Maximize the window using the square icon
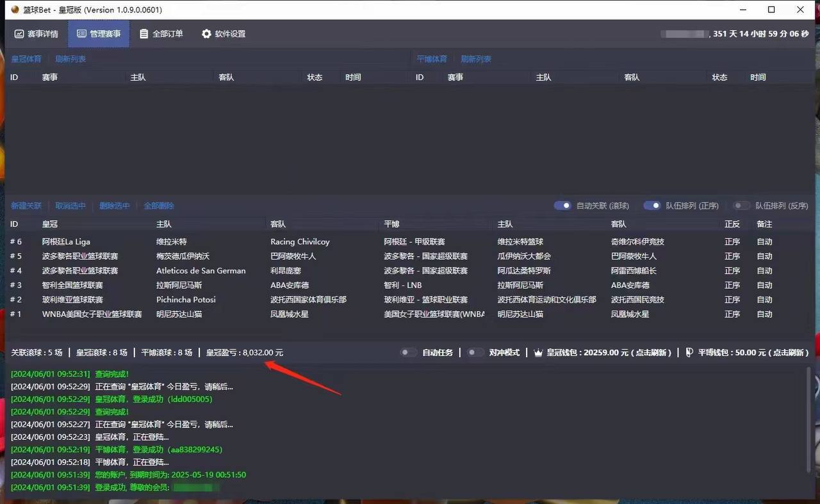The image size is (820, 504). (x=771, y=10)
